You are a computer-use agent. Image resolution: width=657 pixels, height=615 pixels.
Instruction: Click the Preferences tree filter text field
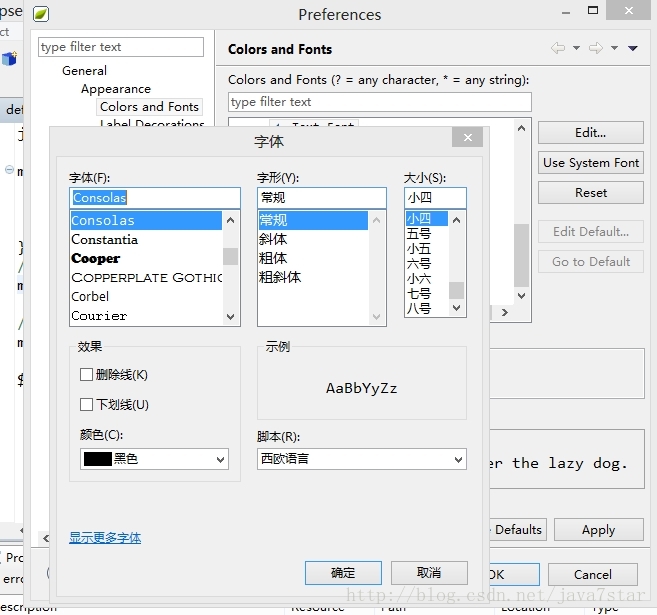(121, 47)
